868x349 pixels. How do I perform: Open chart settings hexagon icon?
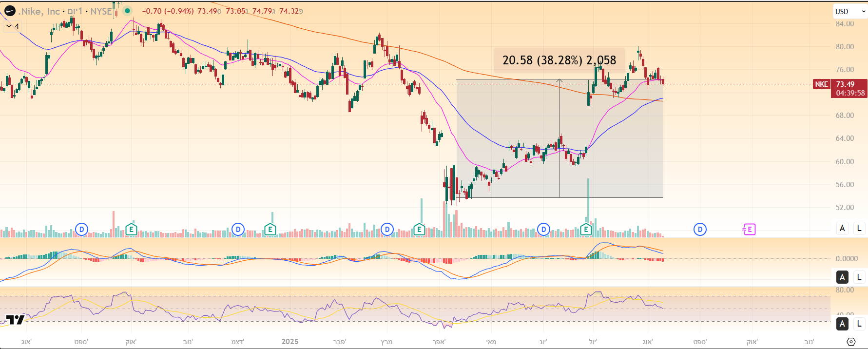pos(851,342)
